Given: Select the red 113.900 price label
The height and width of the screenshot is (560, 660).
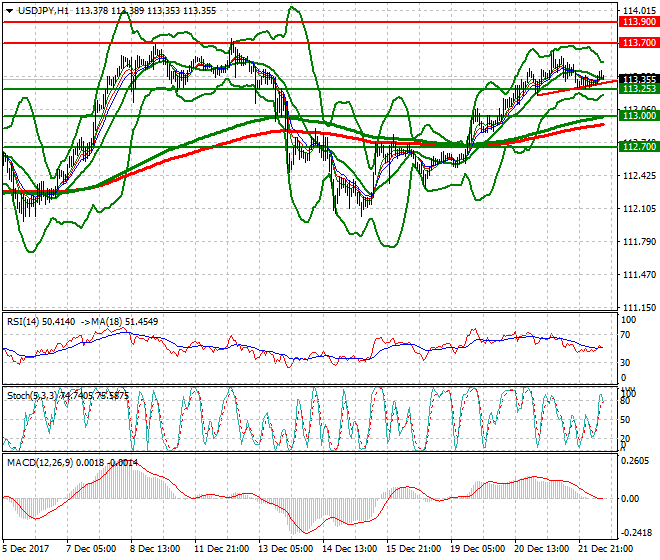Looking at the screenshot, I should point(638,21).
